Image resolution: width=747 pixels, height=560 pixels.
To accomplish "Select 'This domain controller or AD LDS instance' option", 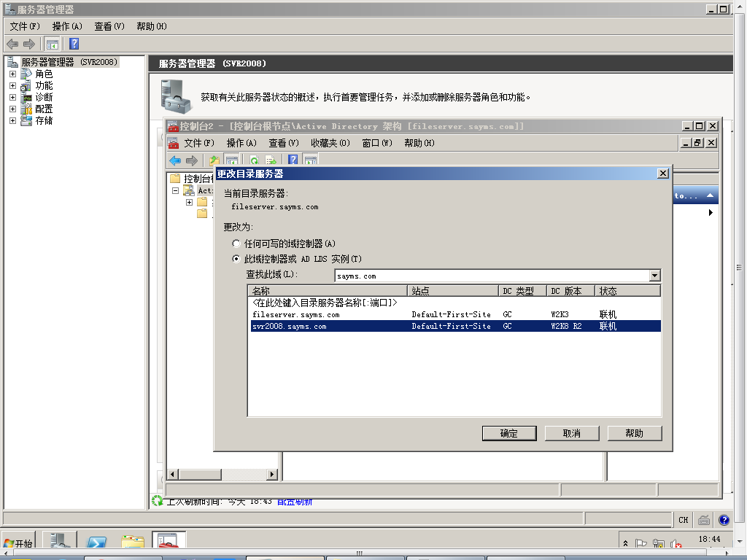I will [236, 259].
